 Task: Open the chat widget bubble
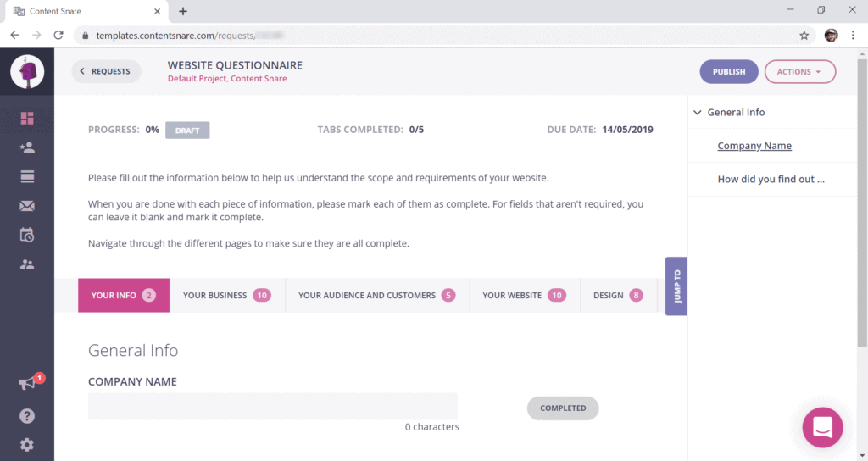click(822, 427)
